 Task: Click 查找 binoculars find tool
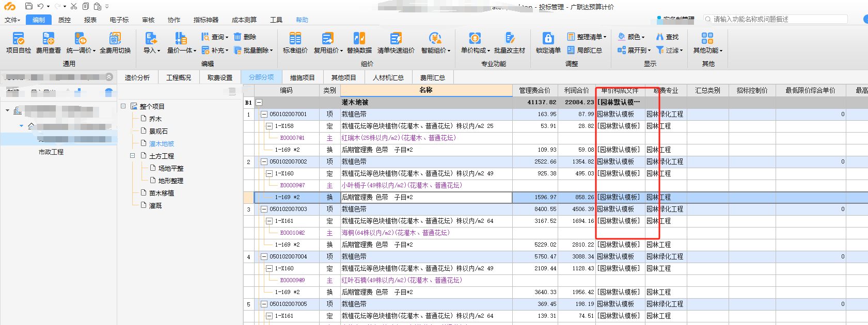click(667, 37)
